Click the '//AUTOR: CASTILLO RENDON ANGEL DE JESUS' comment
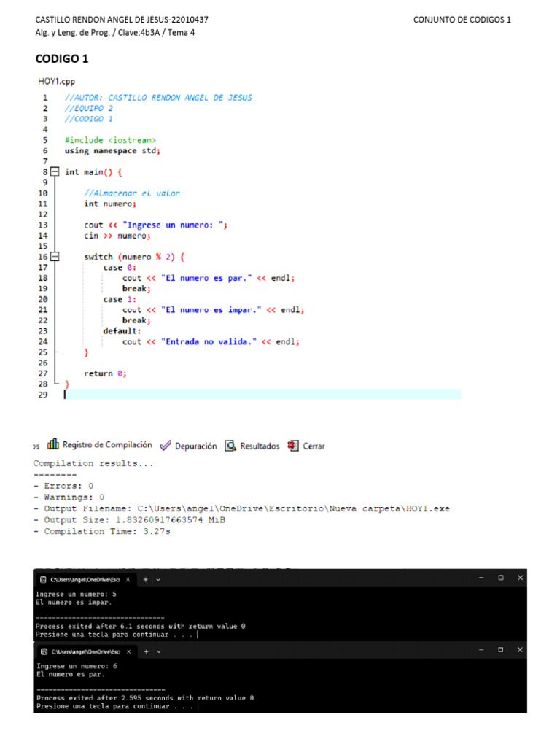 (x=158, y=98)
